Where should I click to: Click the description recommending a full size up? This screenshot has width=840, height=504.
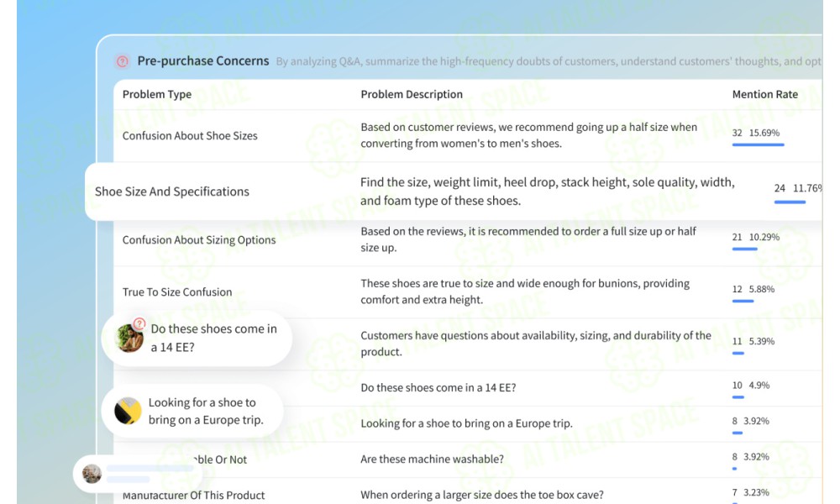(x=528, y=239)
